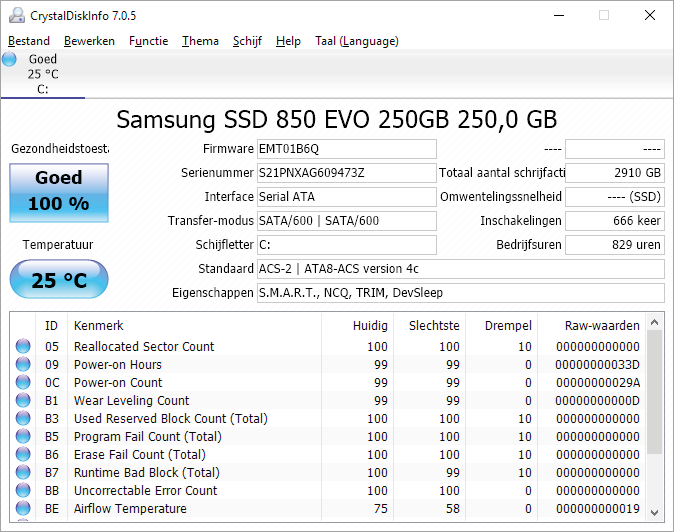Click raw value 00000000000D

597,401
